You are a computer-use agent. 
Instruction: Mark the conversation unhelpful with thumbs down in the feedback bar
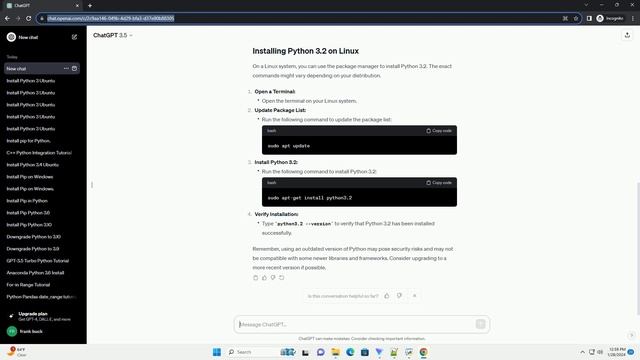click(x=400, y=296)
